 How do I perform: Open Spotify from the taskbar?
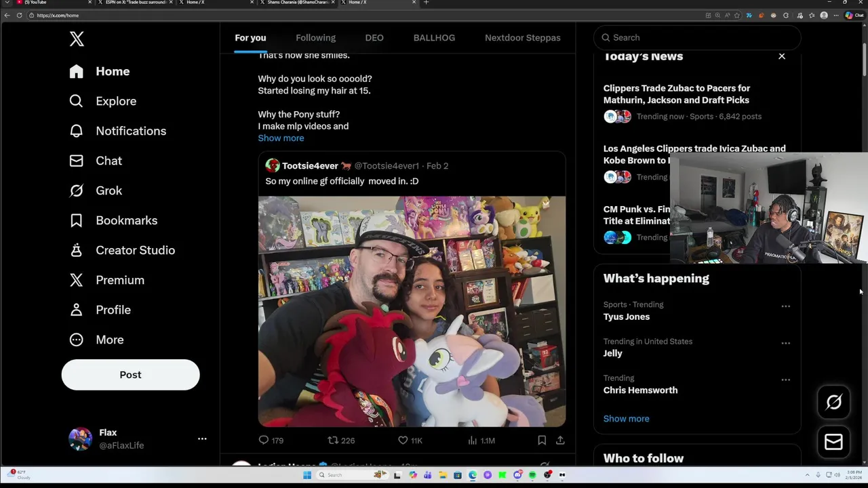coord(532,475)
